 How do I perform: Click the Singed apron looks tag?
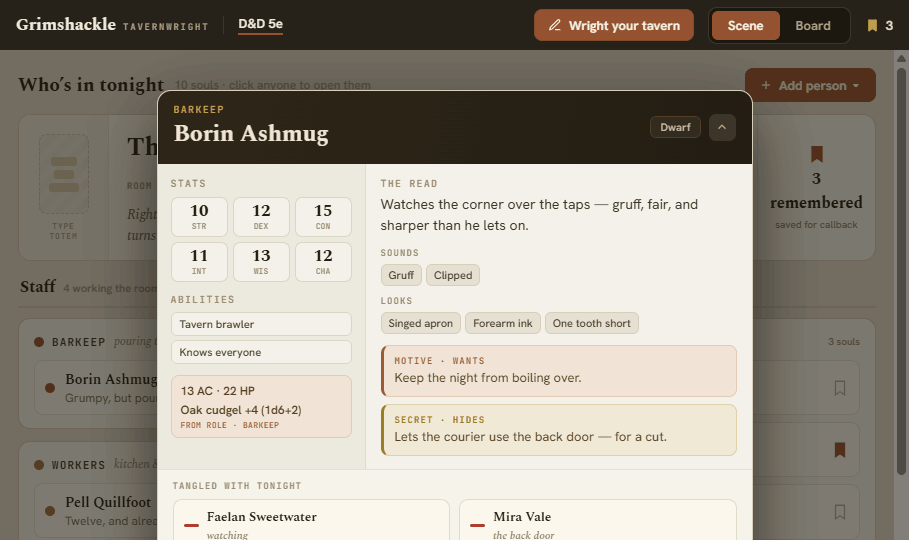coord(421,323)
